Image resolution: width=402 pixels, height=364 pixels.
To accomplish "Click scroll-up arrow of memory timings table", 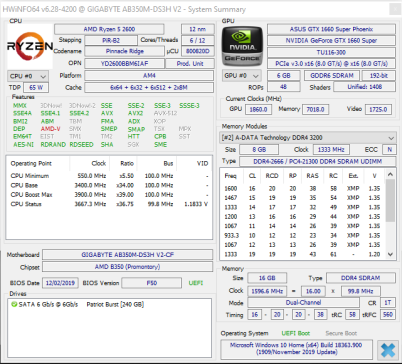I will pos(390,174).
